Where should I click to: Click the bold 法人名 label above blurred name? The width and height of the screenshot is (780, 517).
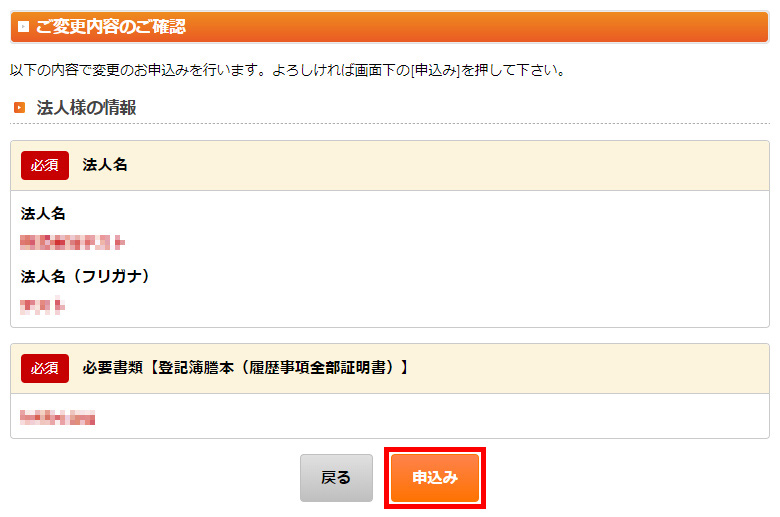pyautogui.click(x=43, y=213)
